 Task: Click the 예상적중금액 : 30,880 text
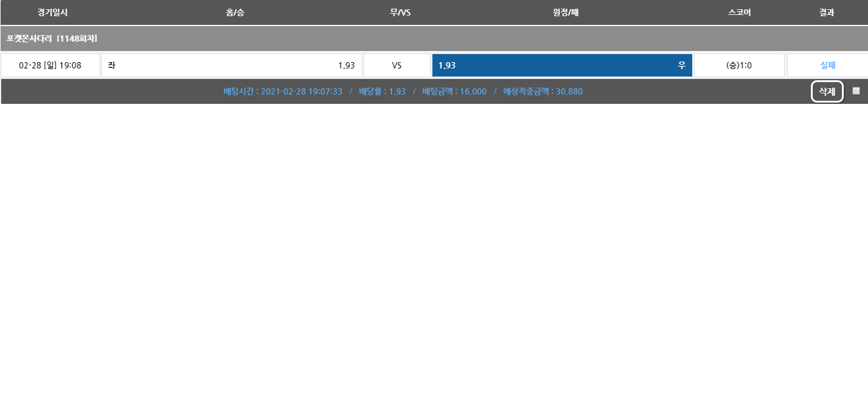coord(542,91)
